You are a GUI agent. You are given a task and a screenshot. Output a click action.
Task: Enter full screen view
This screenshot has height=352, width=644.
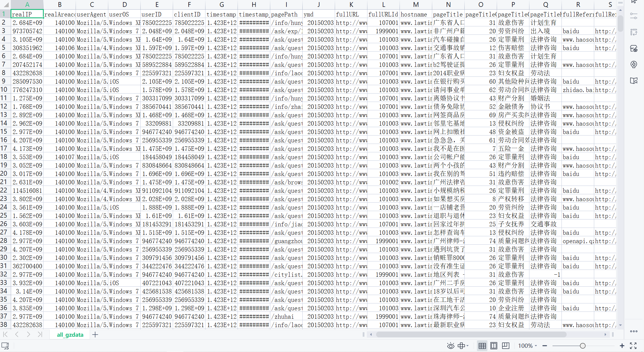click(633, 346)
